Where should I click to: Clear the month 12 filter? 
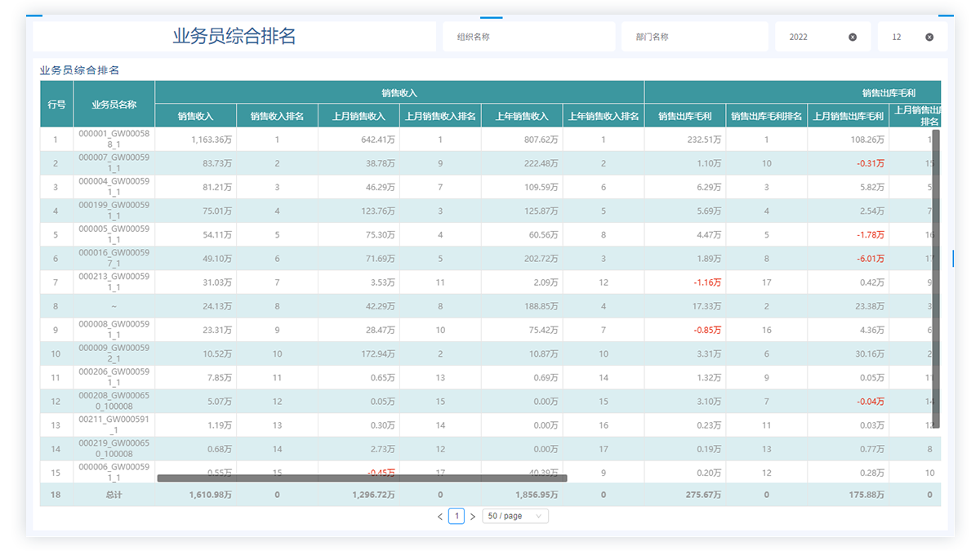[x=929, y=37]
